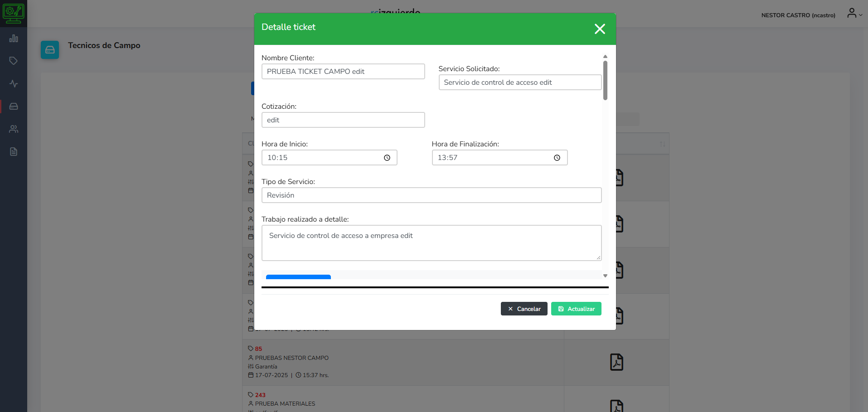Click the Hora de Finalización time field
The width and height of the screenshot is (868, 412).
tap(499, 157)
